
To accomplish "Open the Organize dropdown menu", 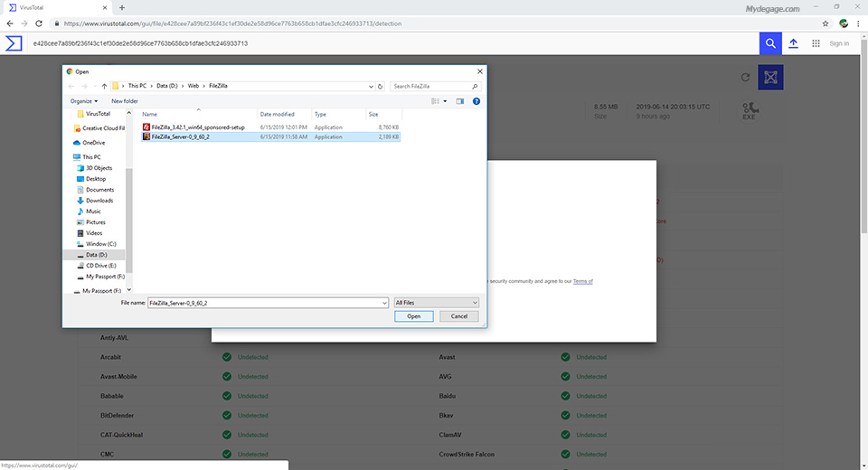I will click(x=83, y=101).
